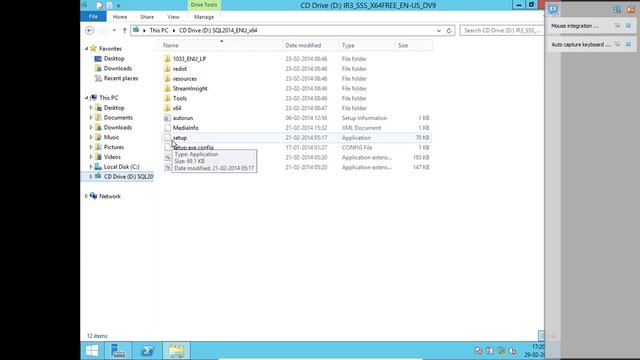
Task: Switch to the Home ribbon tab
Action: (120, 17)
